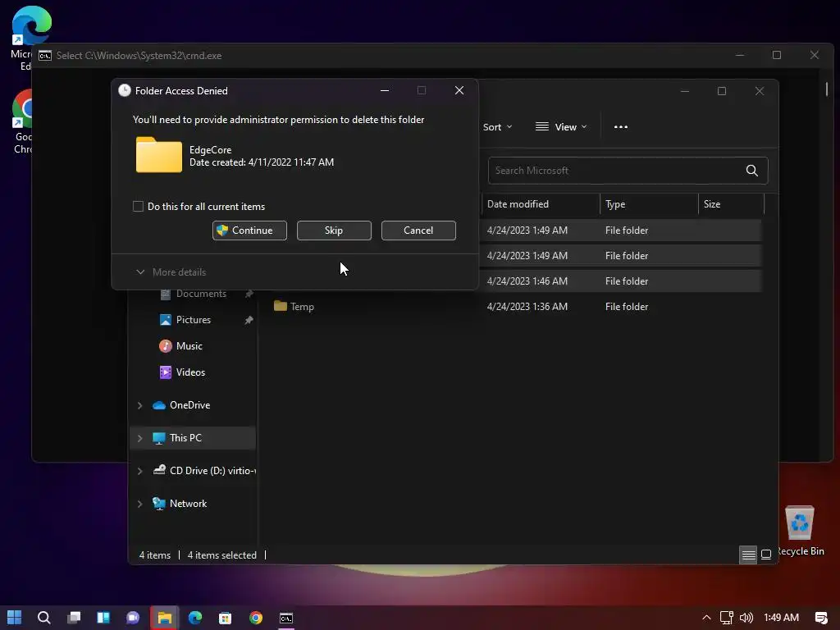Expand the Network tree node
Viewport: 840px width, 630px height.
(139, 504)
